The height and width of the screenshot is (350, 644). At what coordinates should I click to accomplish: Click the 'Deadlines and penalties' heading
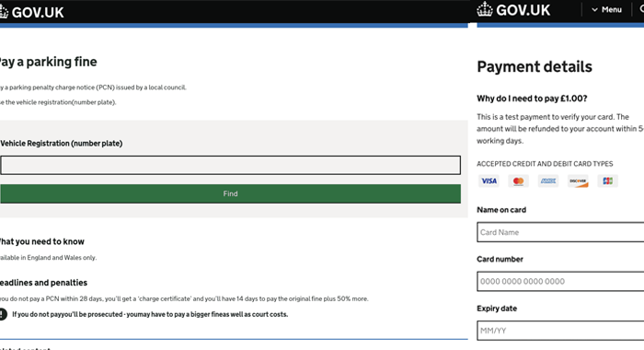click(x=43, y=283)
